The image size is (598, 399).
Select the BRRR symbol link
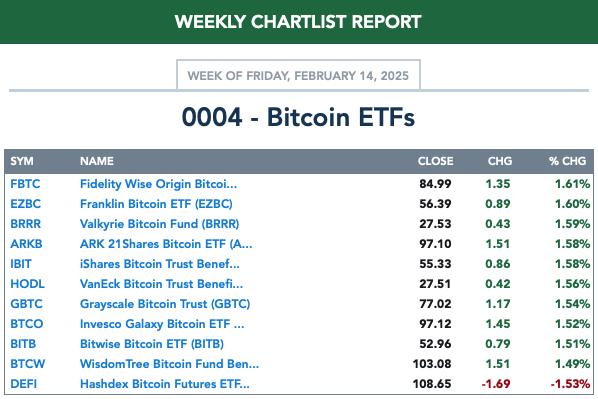(x=26, y=224)
